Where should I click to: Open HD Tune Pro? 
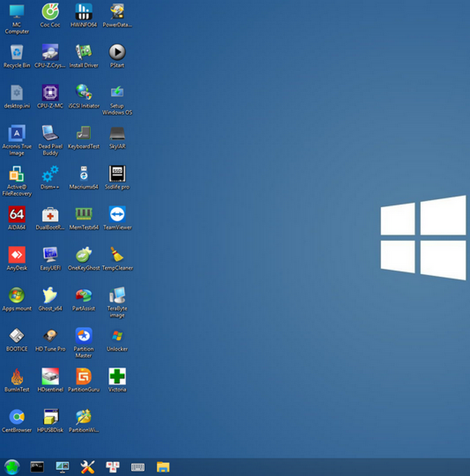click(x=50, y=339)
